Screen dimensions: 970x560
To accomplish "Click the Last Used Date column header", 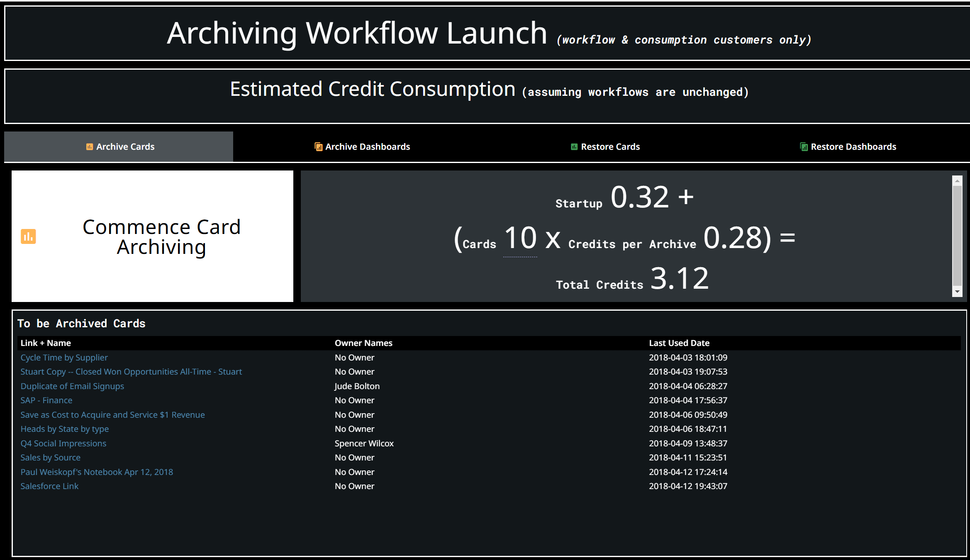I will click(679, 343).
